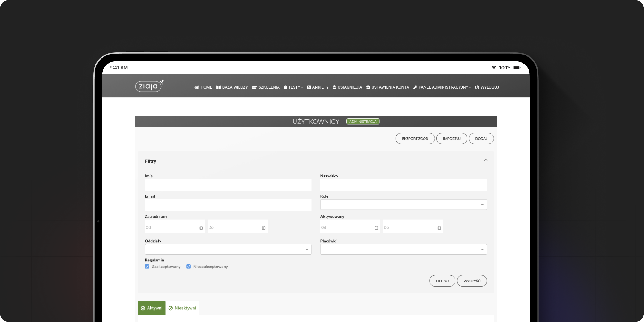Uncheck the Zaakceptowany checkbox
The image size is (644, 322).
[147, 266]
